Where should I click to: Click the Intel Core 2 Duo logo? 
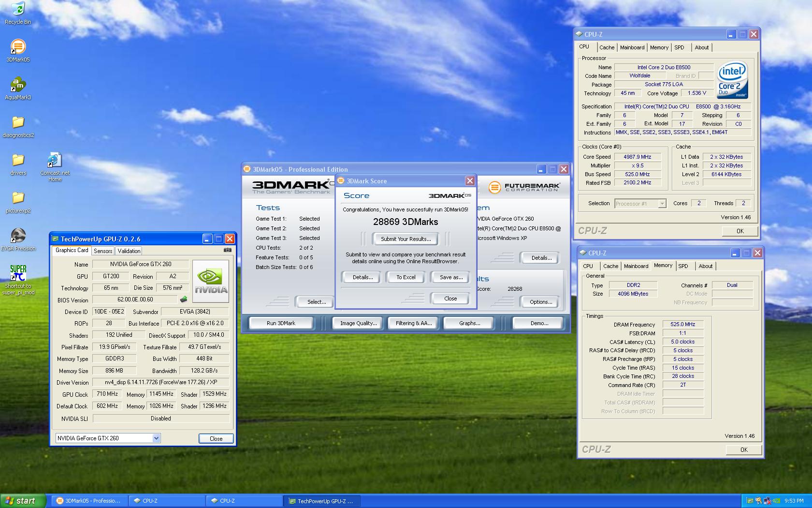pyautogui.click(x=732, y=79)
